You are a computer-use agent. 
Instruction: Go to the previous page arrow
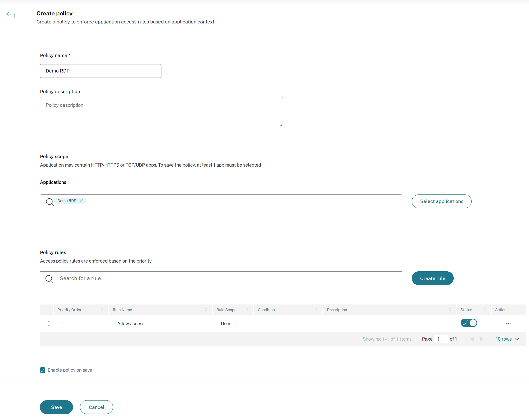coord(472,339)
